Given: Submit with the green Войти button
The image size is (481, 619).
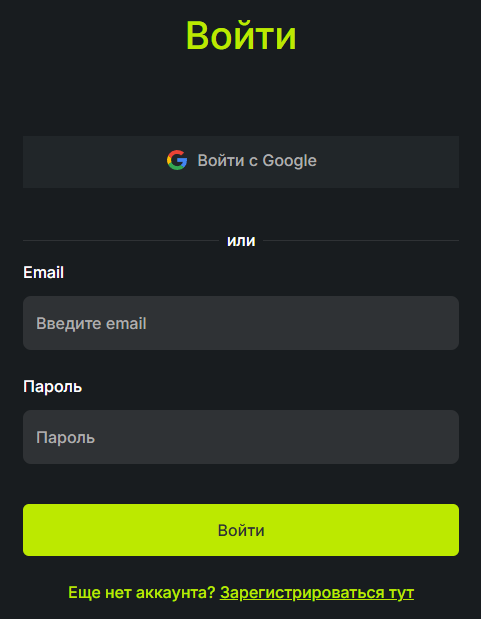Looking at the screenshot, I should coord(241,530).
